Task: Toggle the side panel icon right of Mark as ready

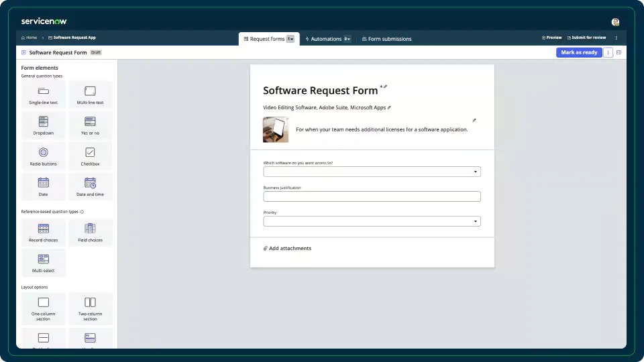Action: point(619,52)
